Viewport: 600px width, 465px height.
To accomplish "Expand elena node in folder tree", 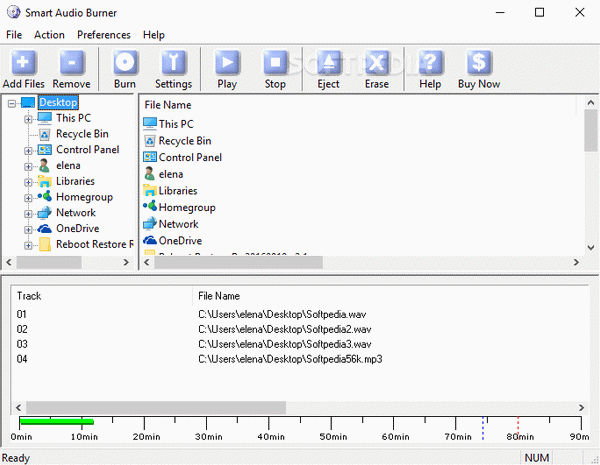I will pos(28,166).
